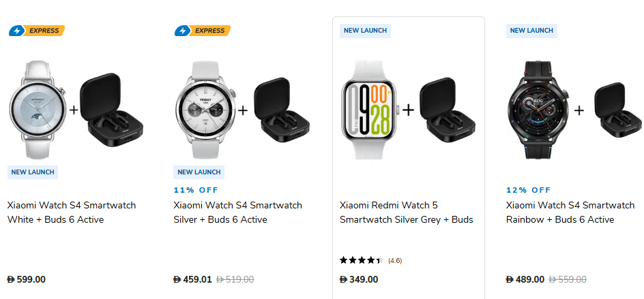Click the 599.00 price of the White bundle

coord(27,279)
